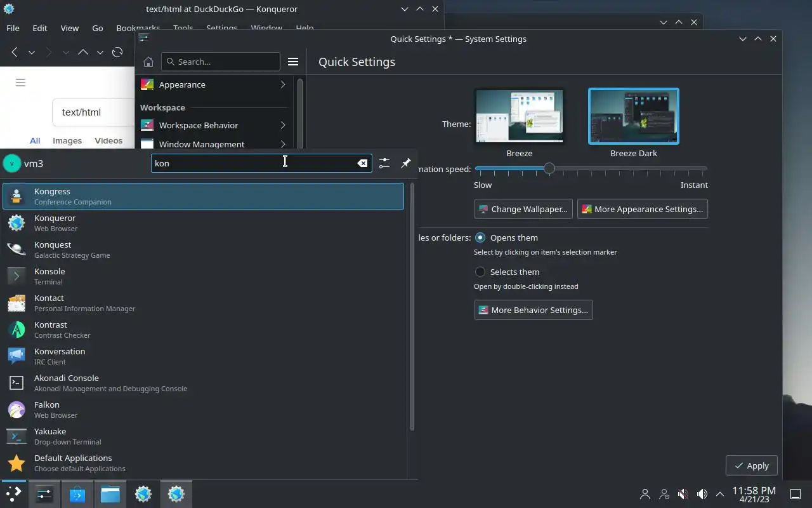Apply the Quick Settings changes
This screenshot has width=812, height=508.
coord(752,465)
